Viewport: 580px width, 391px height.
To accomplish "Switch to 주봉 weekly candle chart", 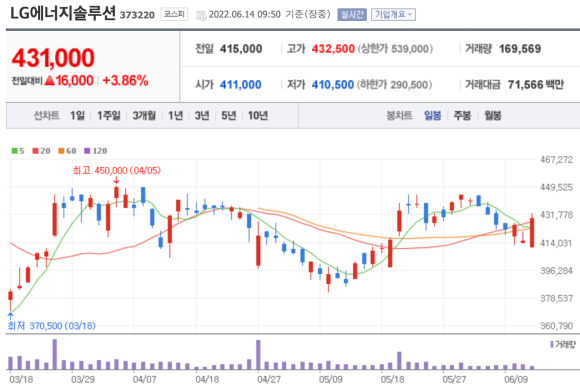I will (x=462, y=116).
